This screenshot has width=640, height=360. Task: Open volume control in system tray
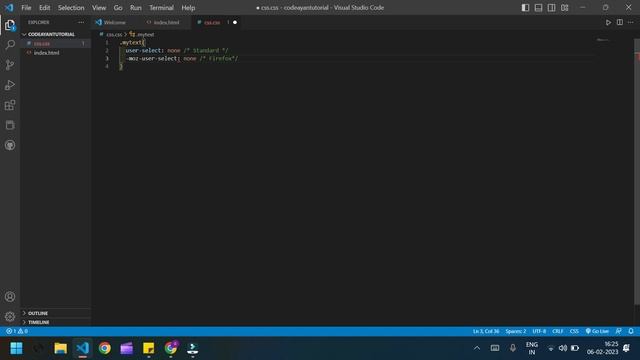562,348
